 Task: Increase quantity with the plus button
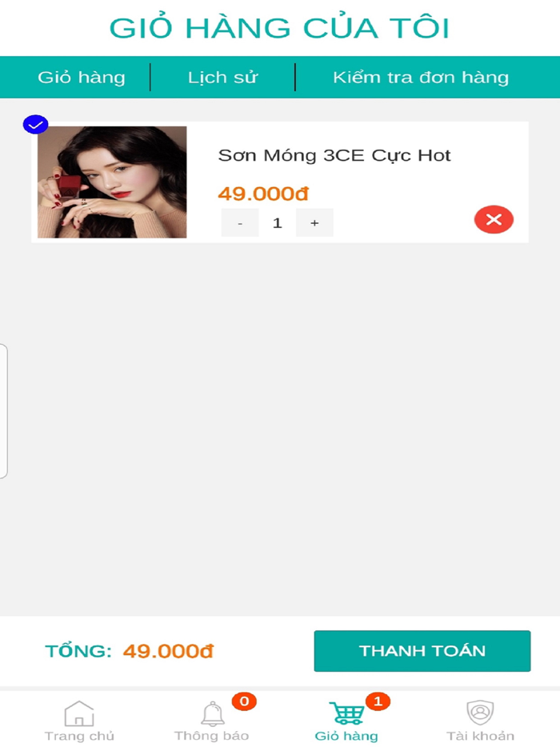point(314,222)
